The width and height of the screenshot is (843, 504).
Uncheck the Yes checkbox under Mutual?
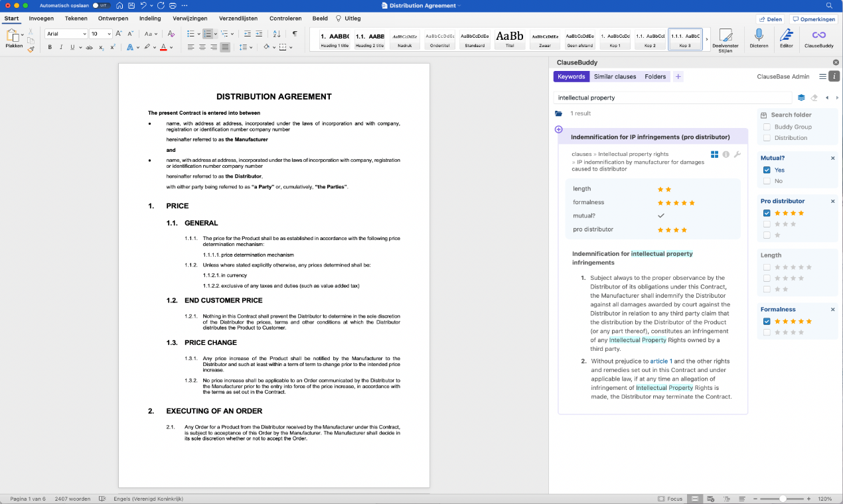tap(767, 170)
